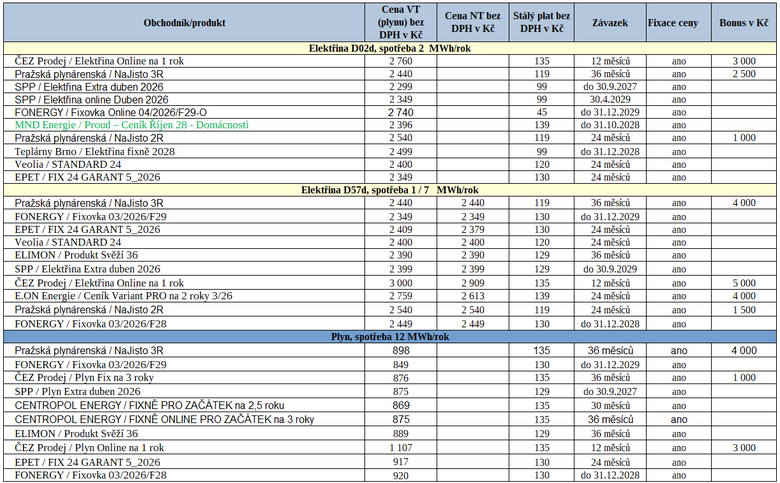The height and width of the screenshot is (483, 780).
Task: Click the 'Stálý plat bez DPH v Kč' header
Action: pos(542,22)
